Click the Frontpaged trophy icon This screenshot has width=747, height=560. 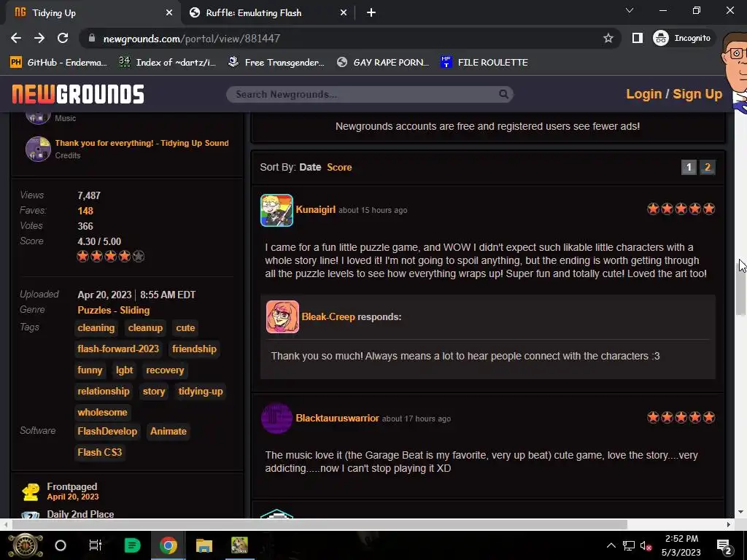[31, 491]
